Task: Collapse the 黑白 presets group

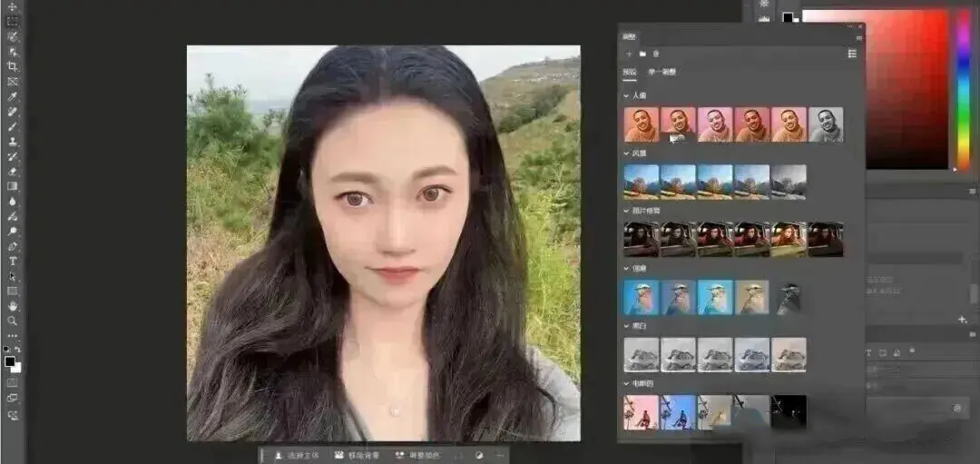Action: [x=626, y=326]
